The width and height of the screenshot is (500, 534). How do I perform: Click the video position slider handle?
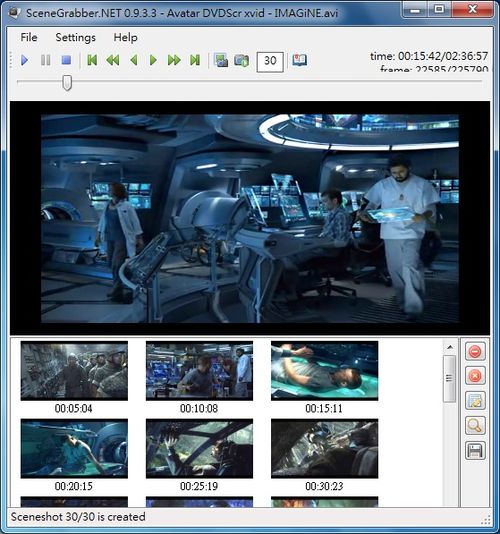pyautogui.click(x=67, y=83)
